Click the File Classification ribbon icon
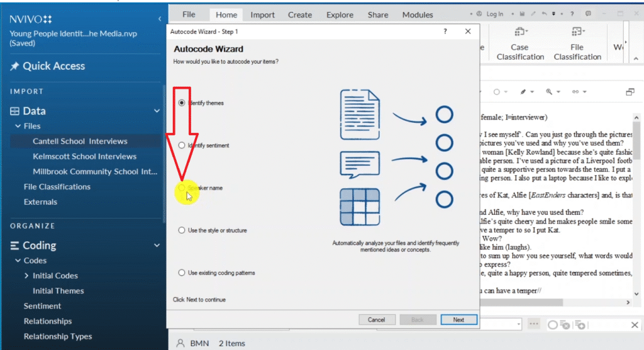Screen dimensions: 644x350 click(x=577, y=33)
